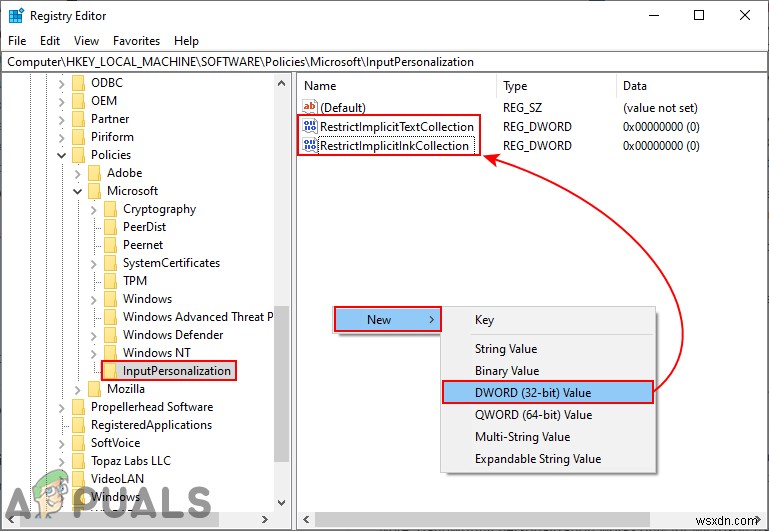This screenshot has height=531, width=769.
Task: Click the Cryptography folder icon
Action: click(111, 209)
